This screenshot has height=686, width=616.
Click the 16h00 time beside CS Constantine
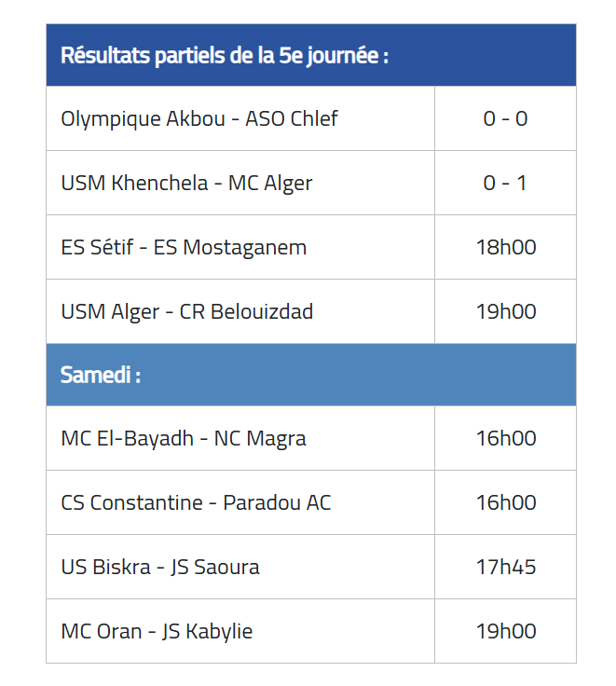pos(505,502)
